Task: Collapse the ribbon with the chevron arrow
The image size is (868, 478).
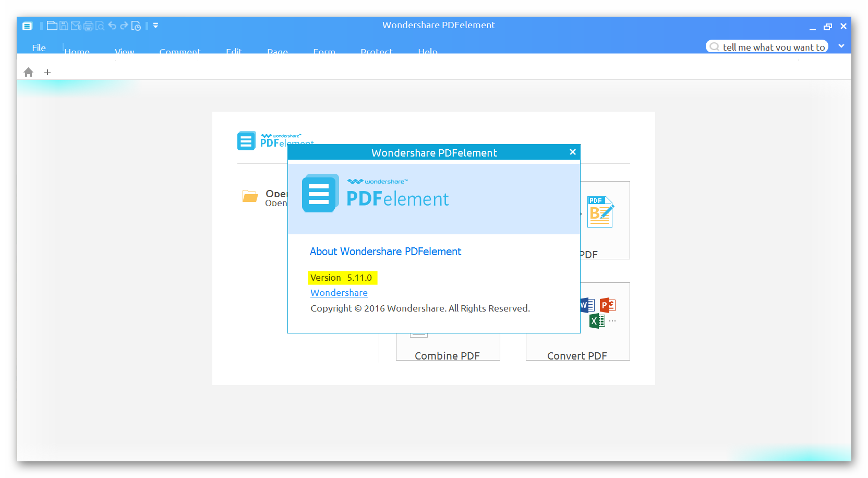Action: point(841,46)
